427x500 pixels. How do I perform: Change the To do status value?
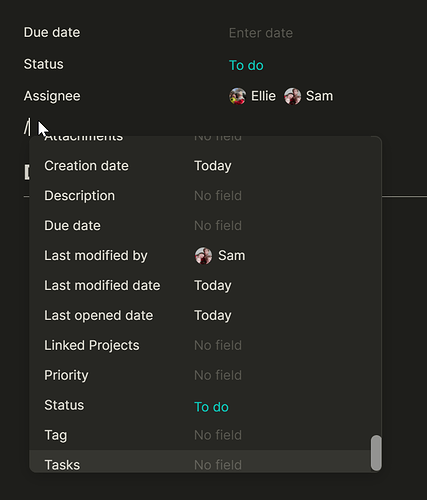pyautogui.click(x=246, y=65)
